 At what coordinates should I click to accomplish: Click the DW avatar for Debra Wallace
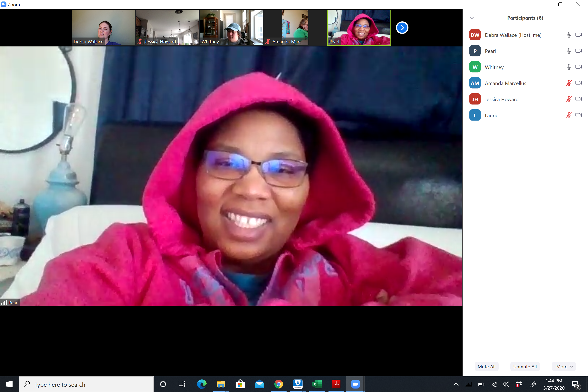tap(475, 35)
